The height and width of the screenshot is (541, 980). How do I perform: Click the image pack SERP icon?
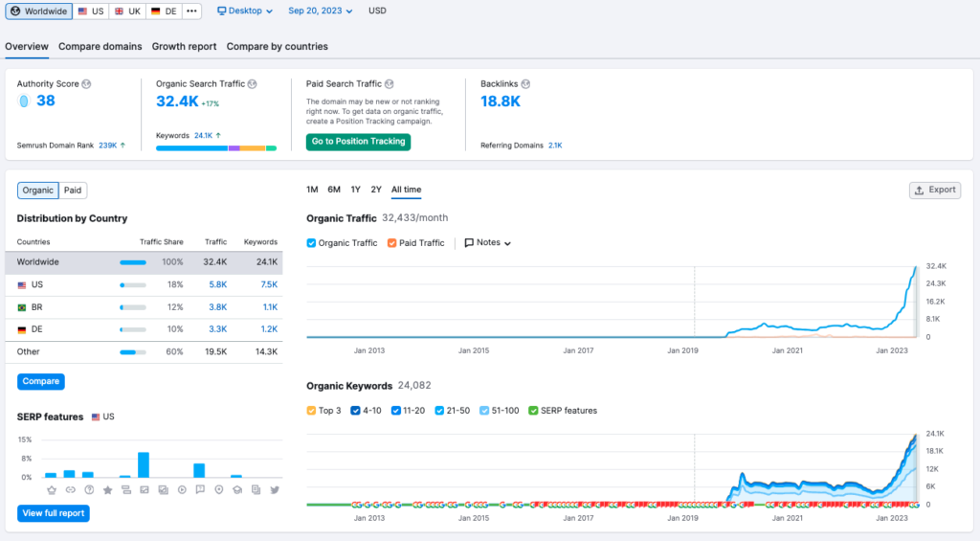pyautogui.click(x=163, y=490)
